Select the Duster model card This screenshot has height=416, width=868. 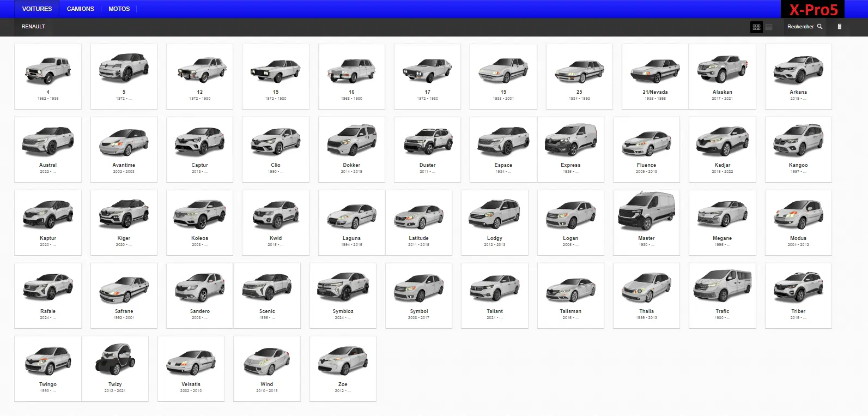point(427,149)
